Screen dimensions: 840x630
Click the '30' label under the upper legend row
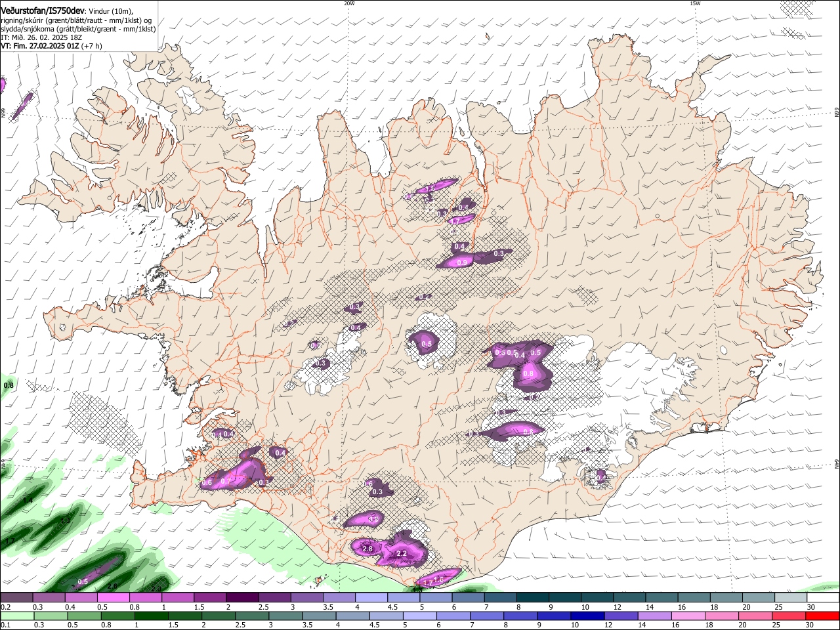coord(811,607)
